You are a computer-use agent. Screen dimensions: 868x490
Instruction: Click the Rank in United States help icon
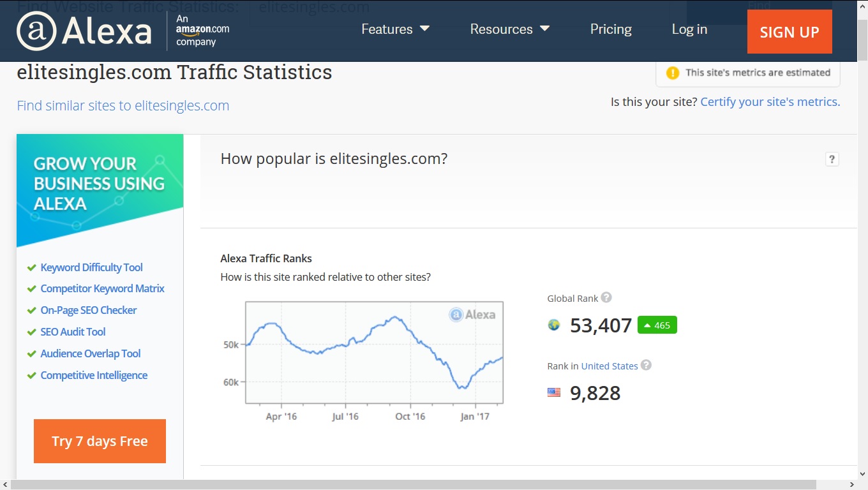tap(646, 365)
